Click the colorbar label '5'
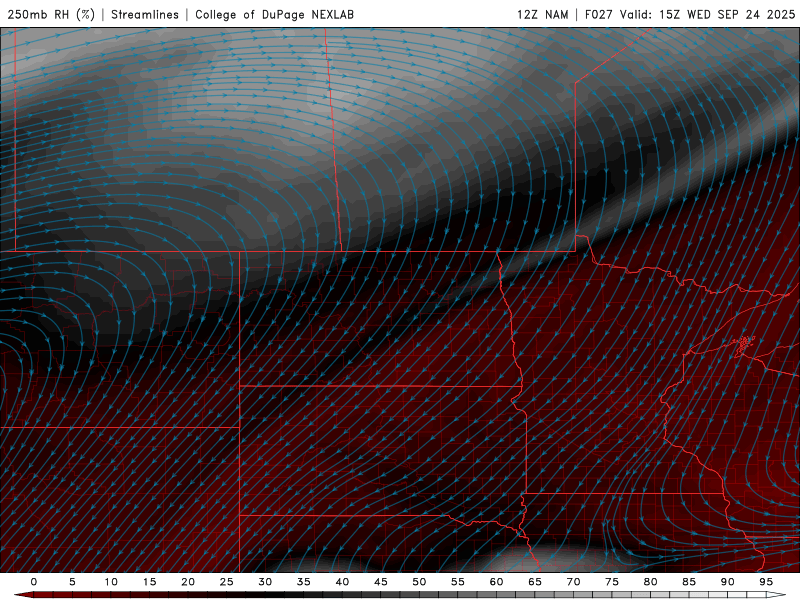Screen dimensions: 800x600 pos(72,582)
